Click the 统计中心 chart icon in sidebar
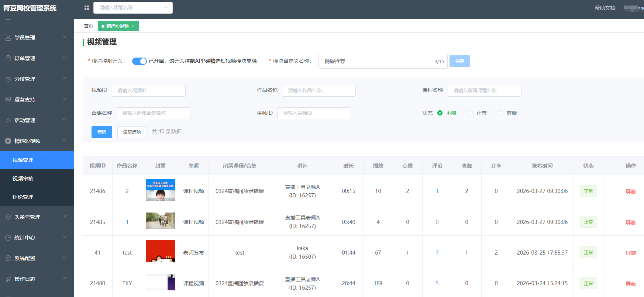Viewport: 644px width, 297px height. tap(8, 238)
